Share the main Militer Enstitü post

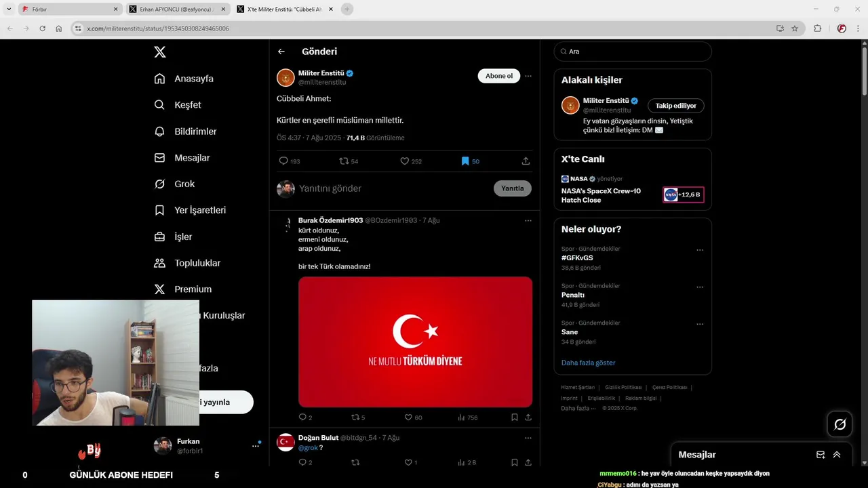(526, 161)
